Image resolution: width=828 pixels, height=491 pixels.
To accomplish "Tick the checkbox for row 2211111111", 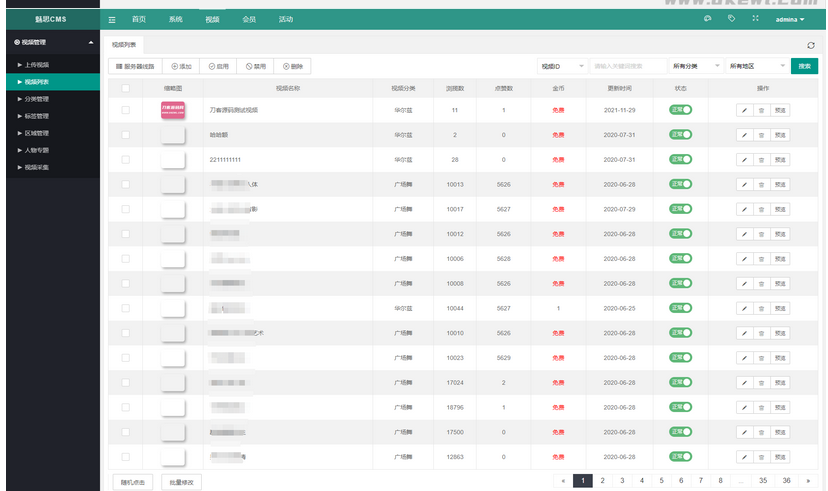I will click(125, 159).
